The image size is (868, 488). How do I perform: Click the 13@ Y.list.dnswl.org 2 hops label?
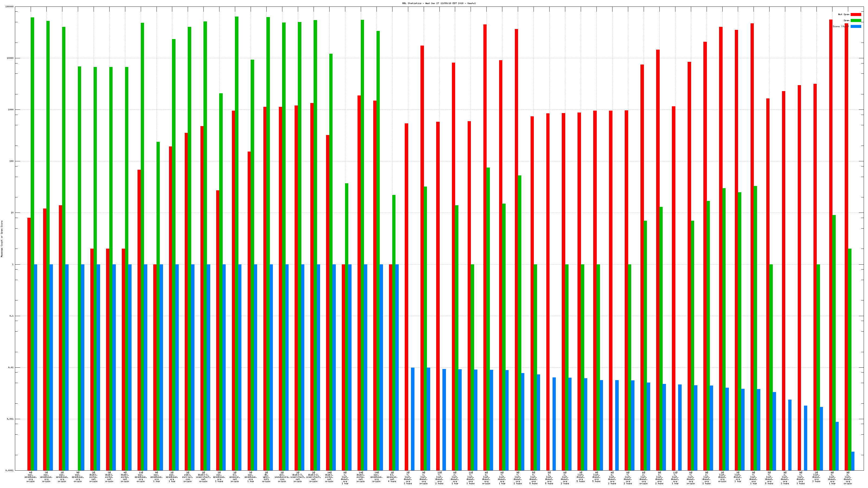tap(439, 478)
